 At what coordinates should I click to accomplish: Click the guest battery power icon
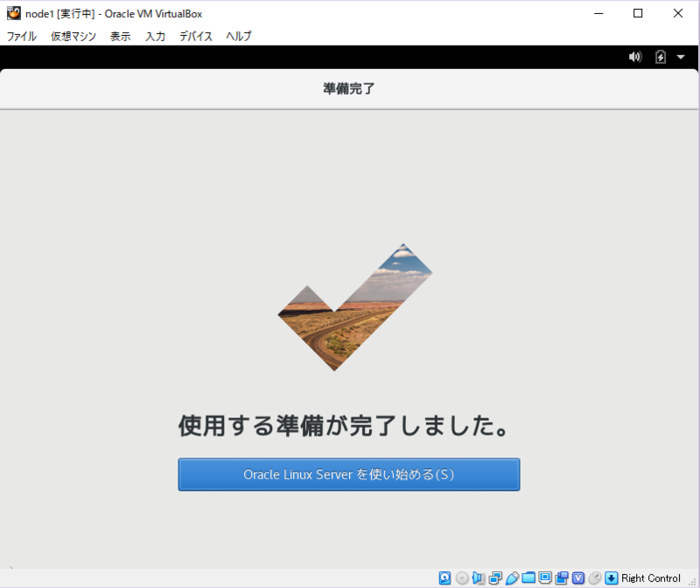click(661, 57)
